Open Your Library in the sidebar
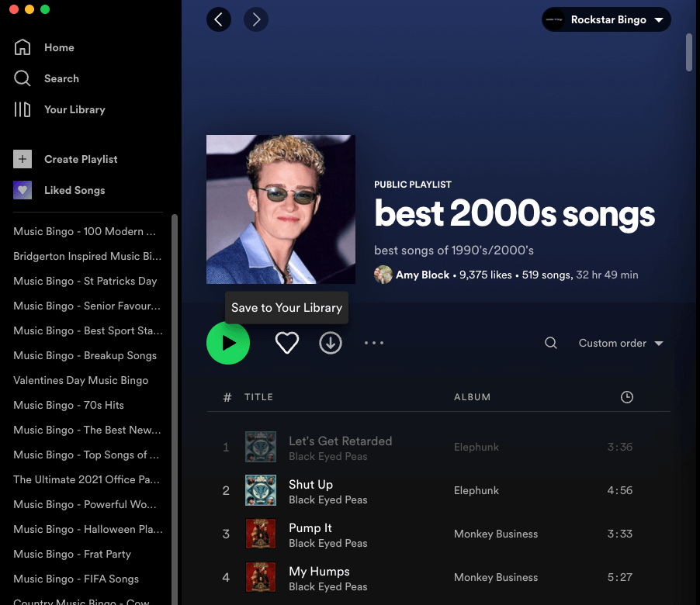This screenshot has height=605, width=700. [x=75, y=110]
